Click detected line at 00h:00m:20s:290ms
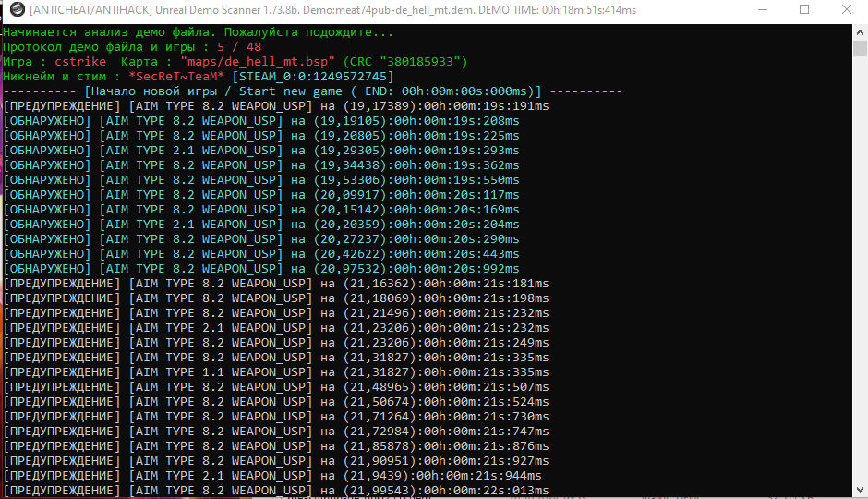Image resolution: width=868 pixels, height=499 pixels. coord(261,239)
